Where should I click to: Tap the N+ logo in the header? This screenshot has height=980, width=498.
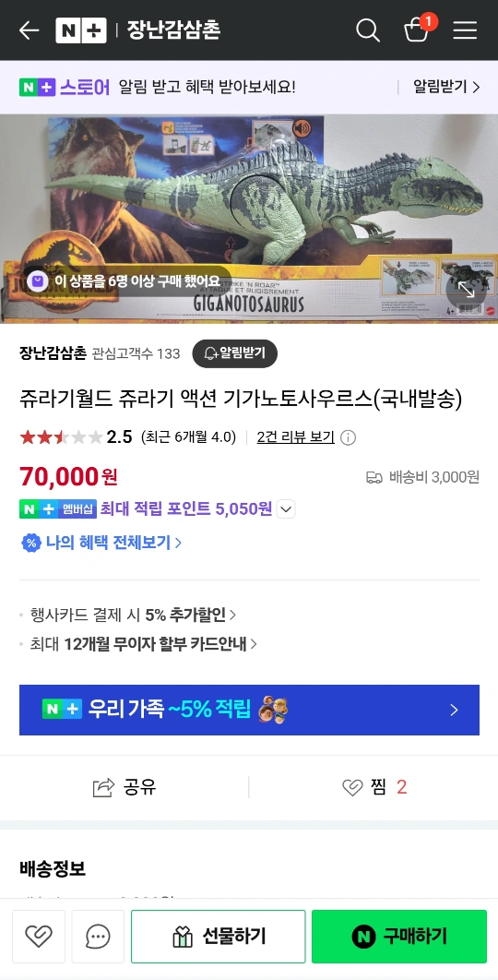(80, 30)
